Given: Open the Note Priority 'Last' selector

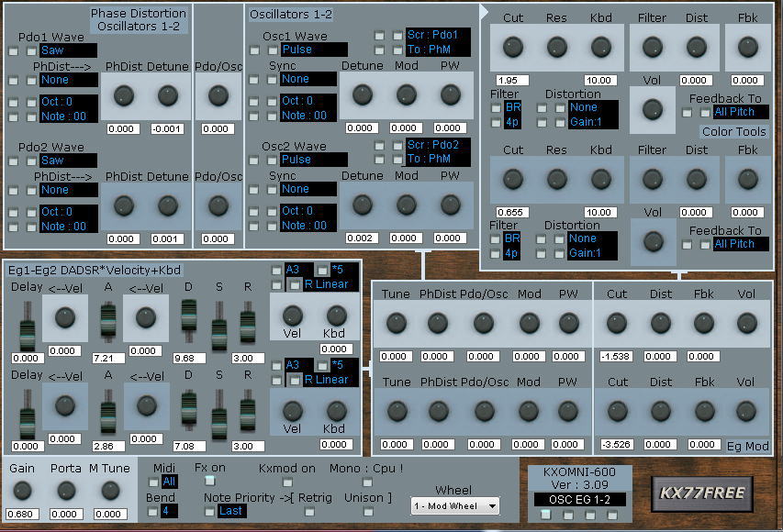Looking at the screenshot, I should click(230, 511).
